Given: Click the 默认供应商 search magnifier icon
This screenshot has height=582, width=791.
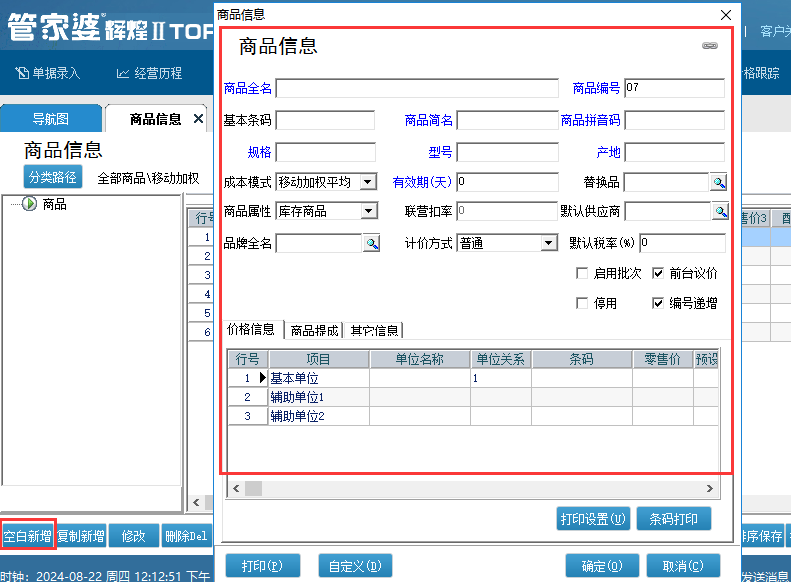Looking at the screenshot, I should coord(720,211).
